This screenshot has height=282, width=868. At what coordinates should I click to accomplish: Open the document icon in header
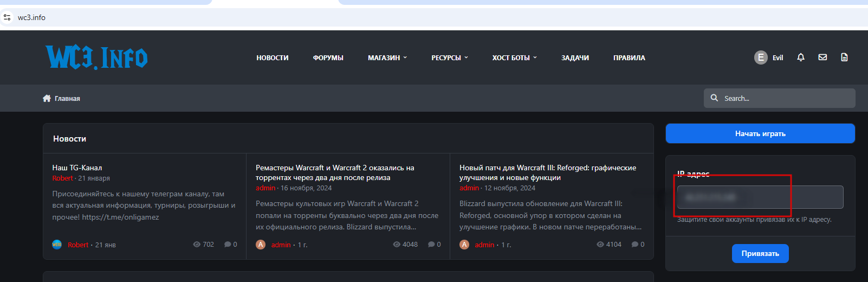pyautogui.click(x=844, y=57)
